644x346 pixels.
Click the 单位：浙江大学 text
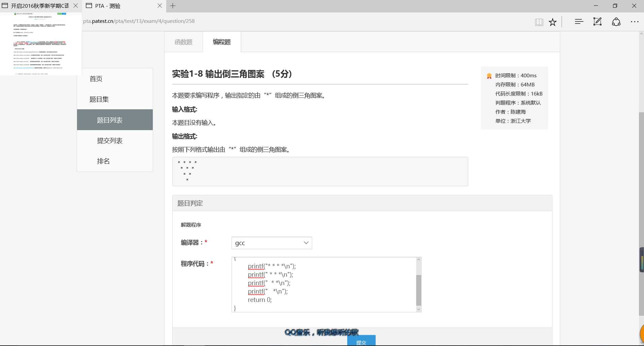coord(513,121)
